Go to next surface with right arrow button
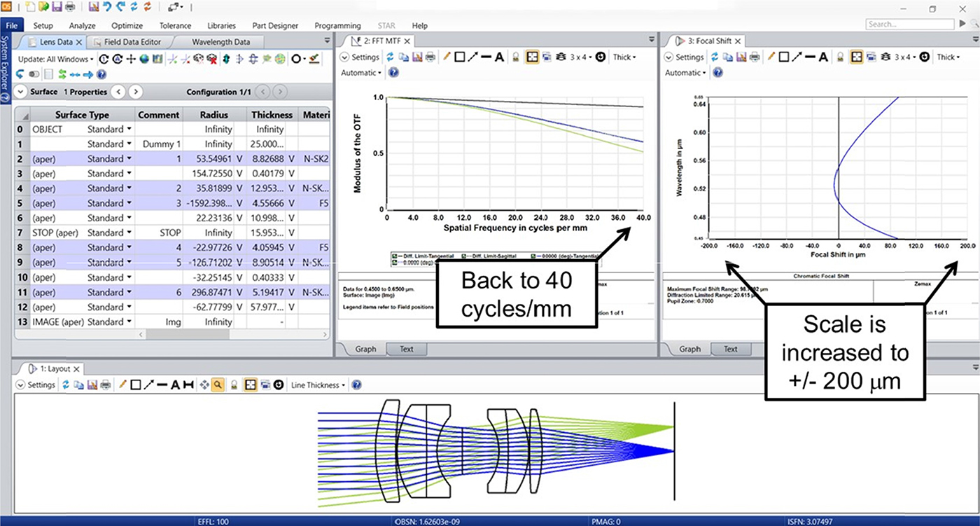Screen dimensions: 980x526 click(x=136, y=92)
